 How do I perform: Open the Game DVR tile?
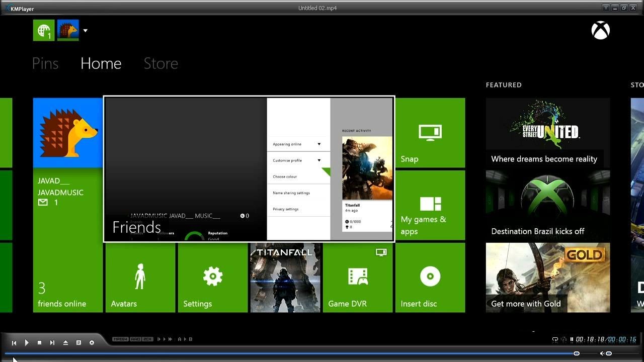click(x=358, y=278)
